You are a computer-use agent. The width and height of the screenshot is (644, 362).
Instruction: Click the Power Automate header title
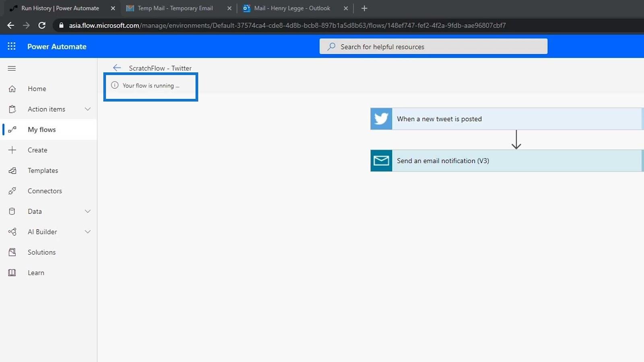point(57,47)
